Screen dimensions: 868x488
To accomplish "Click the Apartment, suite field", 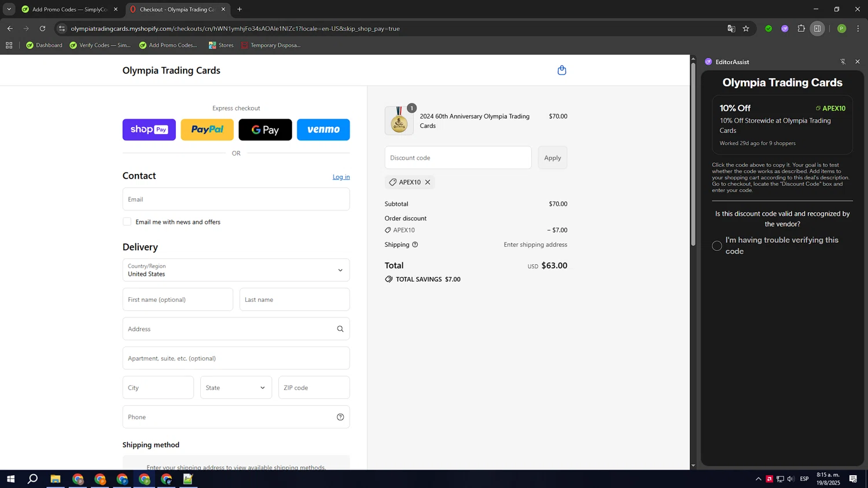I will (x=236, y=358).
